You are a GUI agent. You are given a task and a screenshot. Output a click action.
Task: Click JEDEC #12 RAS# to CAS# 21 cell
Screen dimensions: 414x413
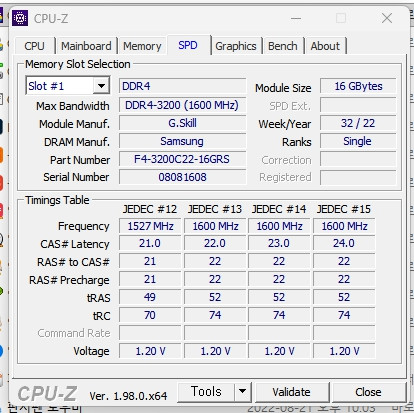pos(150,261)
